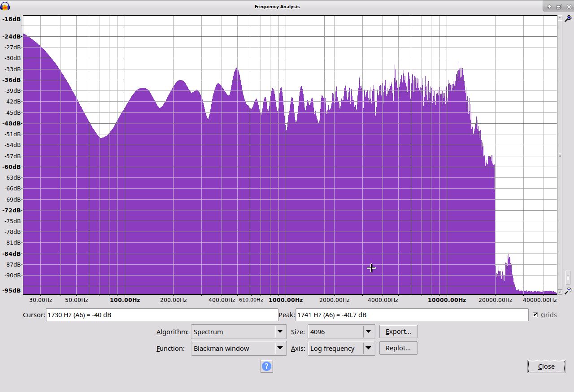The height and width of the screenshot is (392, 574).
Task: Click the vertical pan slider handle right of graph
Action: [560, 155]
